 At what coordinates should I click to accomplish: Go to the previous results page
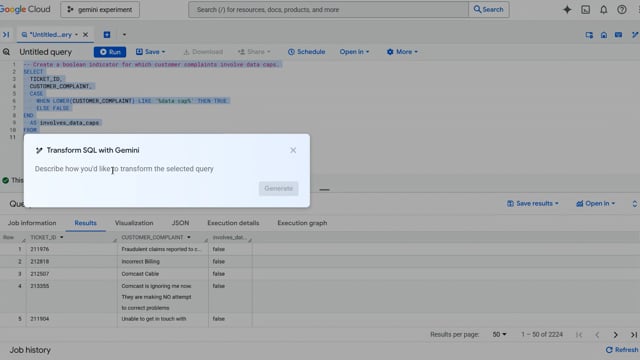(597, 335)
